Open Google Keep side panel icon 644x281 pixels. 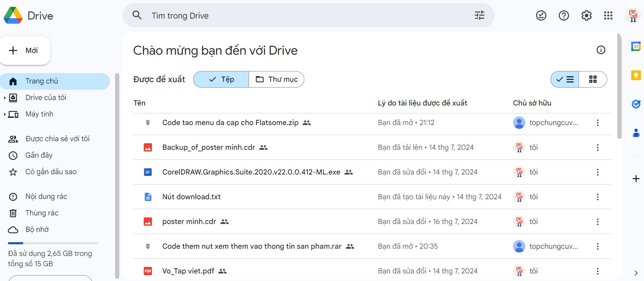pos(636,75)
